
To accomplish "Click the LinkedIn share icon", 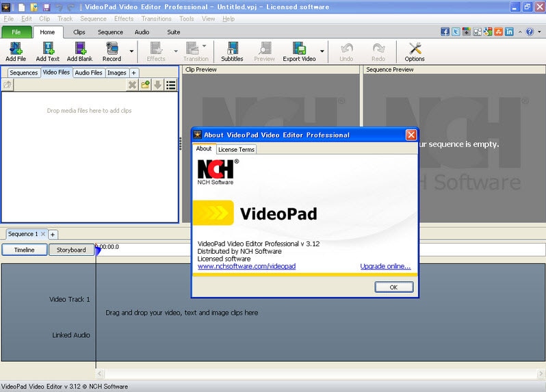I will point(510,31).
